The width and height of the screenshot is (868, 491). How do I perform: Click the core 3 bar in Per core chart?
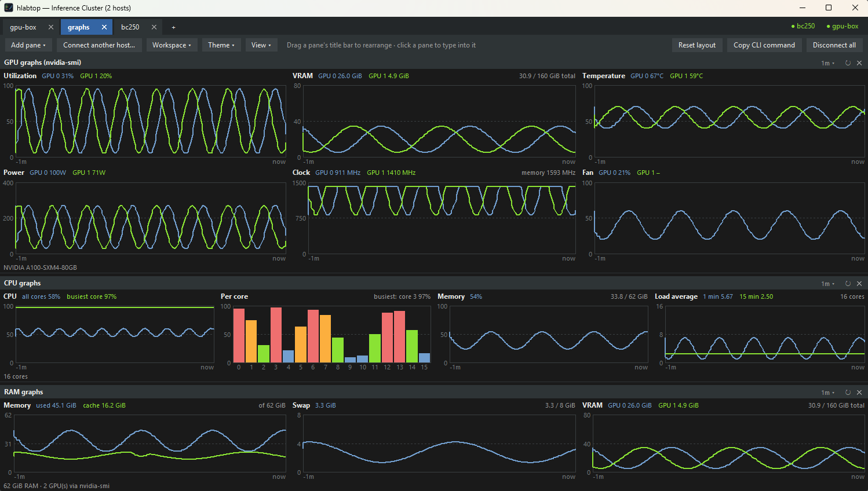coord(276,335)
